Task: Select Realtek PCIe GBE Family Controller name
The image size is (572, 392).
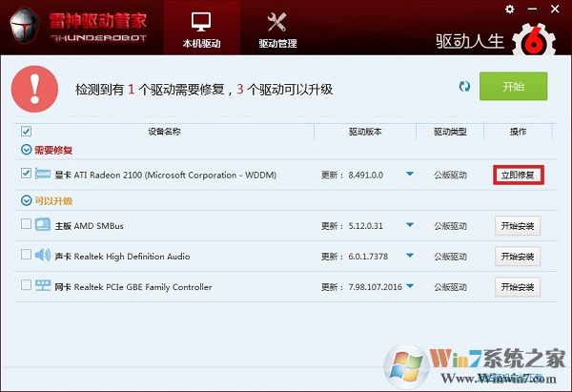Action: 133,287
